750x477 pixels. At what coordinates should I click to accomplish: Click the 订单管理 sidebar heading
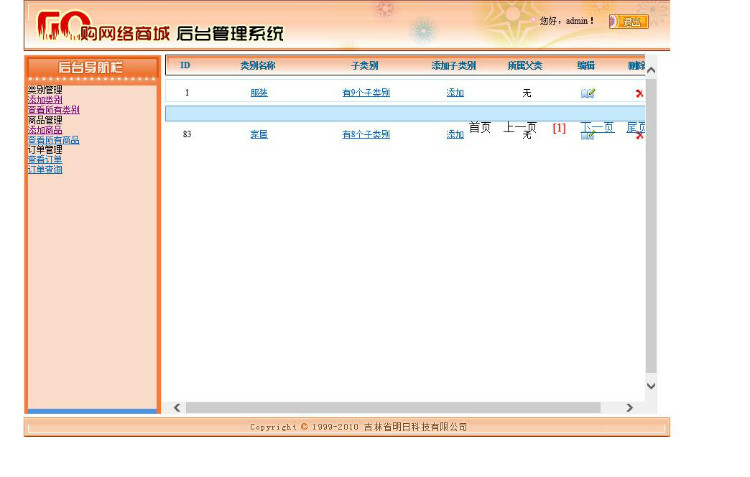[45, 150]
